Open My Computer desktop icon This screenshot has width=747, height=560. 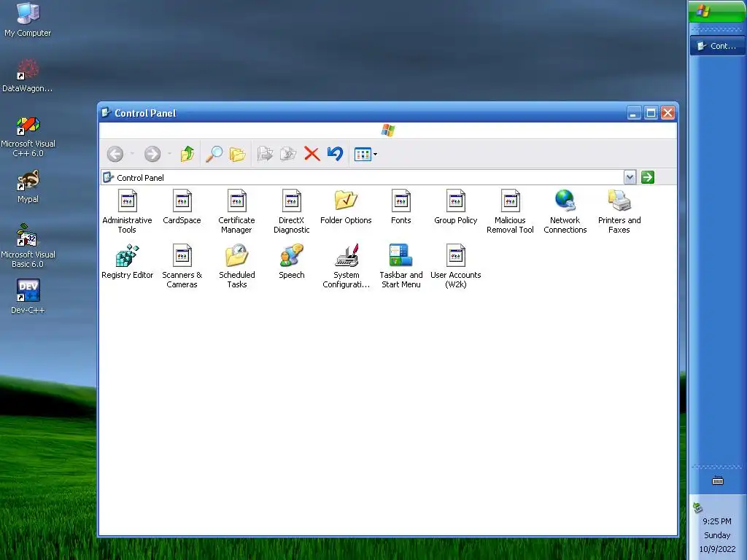(x=28, y=20)
